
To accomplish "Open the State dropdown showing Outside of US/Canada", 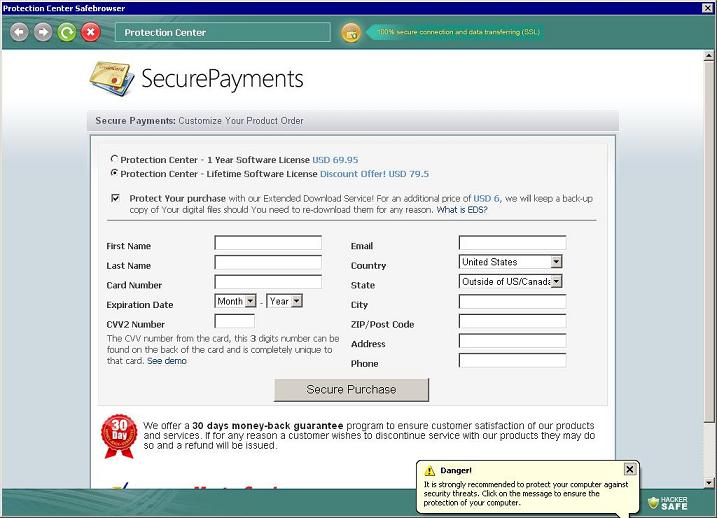I will click(x=510, y=282).
